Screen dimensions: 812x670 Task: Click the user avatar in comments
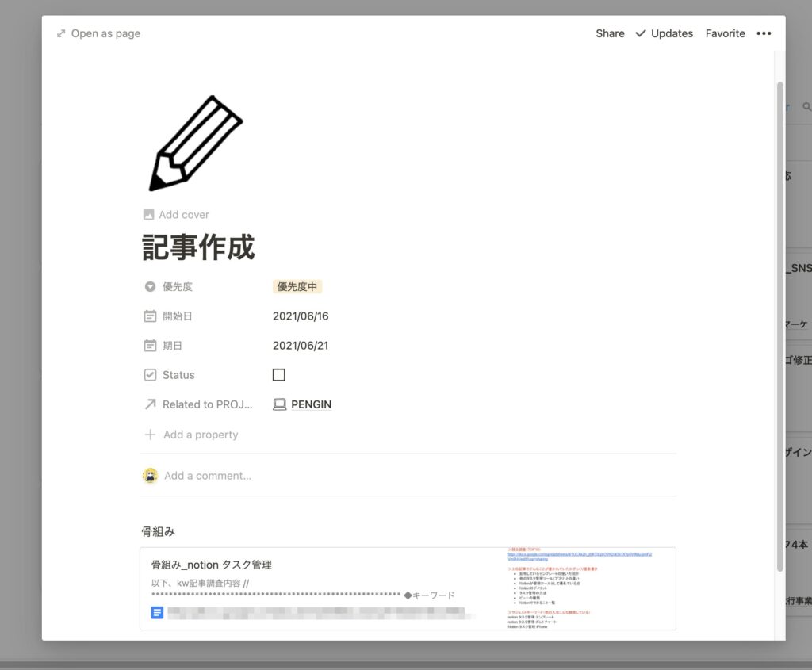pos(150,475)
